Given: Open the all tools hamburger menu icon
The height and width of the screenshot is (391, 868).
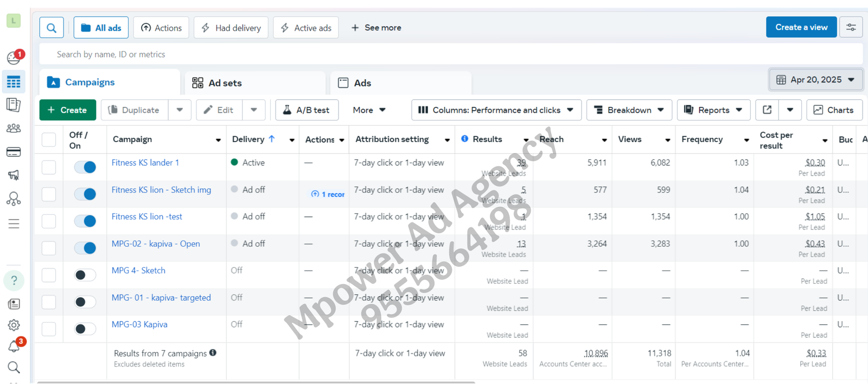Looking at the screenshot, I should coord(14,223).
